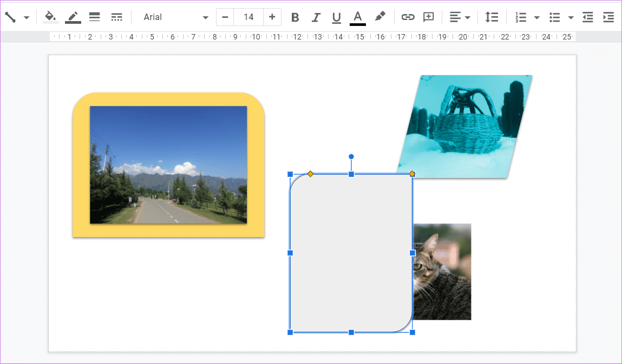The image size is (622, 364).
Task: Open the border dash style menu
Action: 116,17
